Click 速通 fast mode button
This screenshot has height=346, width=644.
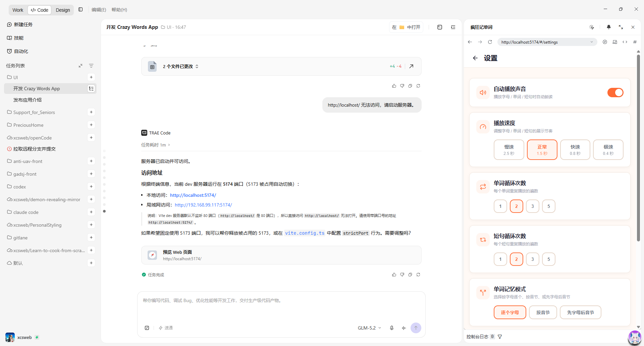pyautogui.click(x=166, y=328)
